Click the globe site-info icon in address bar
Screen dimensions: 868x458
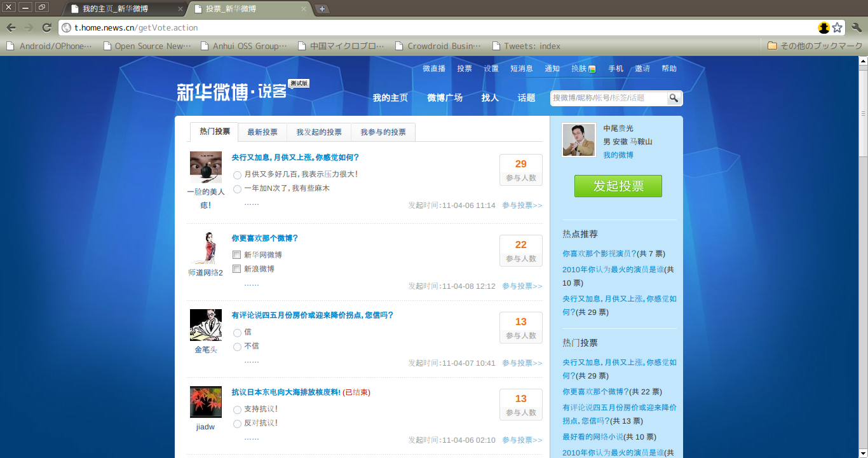point(67,27)
